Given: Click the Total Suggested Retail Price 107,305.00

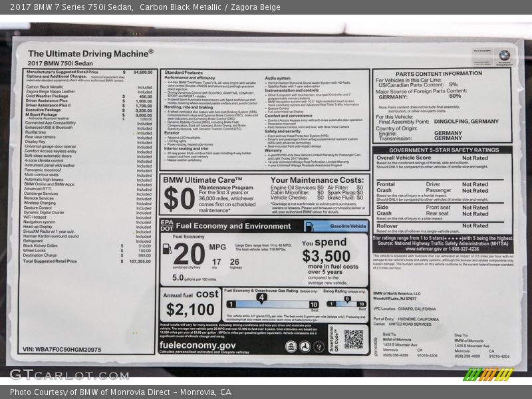Looking at the screenshot, I should point(140,261).
